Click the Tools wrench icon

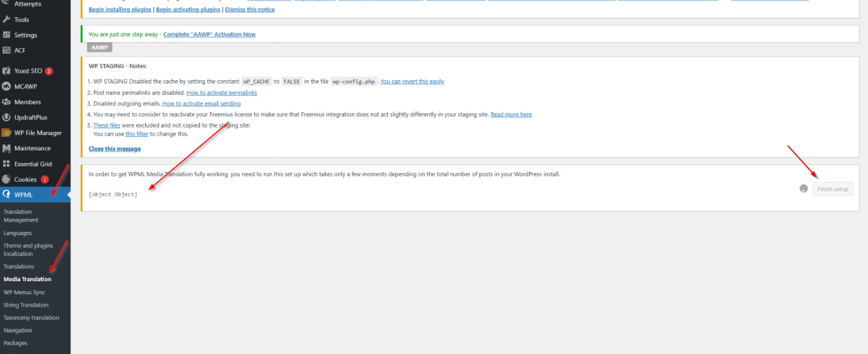pos(7,20)
